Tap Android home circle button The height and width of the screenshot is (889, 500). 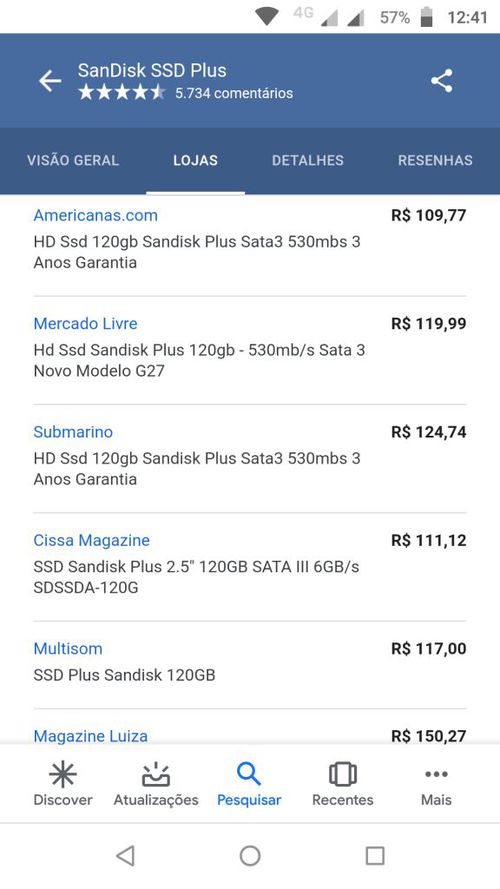point(250,856)
